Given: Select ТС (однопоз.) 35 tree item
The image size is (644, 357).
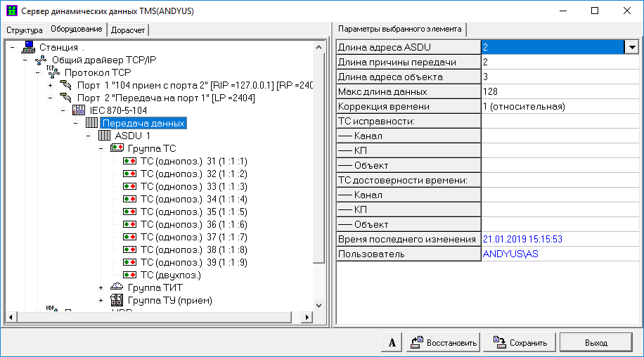Looking at the screenshot, I should [194, 212].
